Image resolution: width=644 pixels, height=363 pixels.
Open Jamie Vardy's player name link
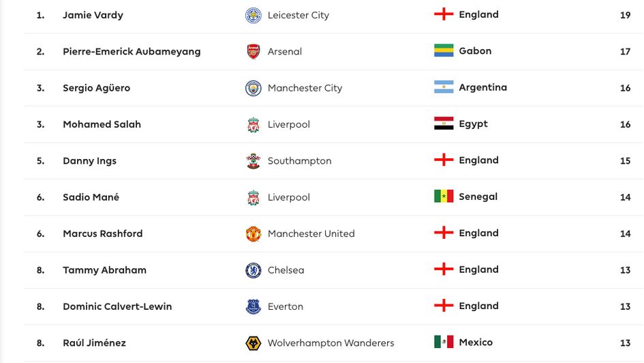[93, 15]
